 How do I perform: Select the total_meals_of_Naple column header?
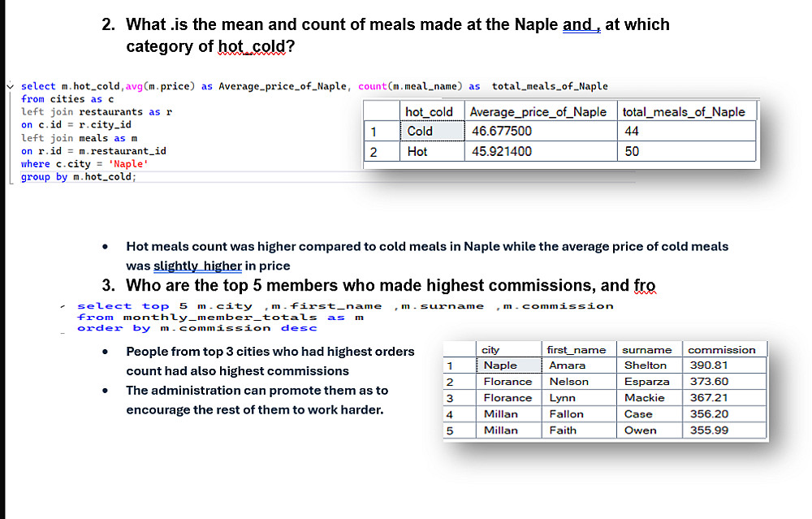click(x=684, y=112)
